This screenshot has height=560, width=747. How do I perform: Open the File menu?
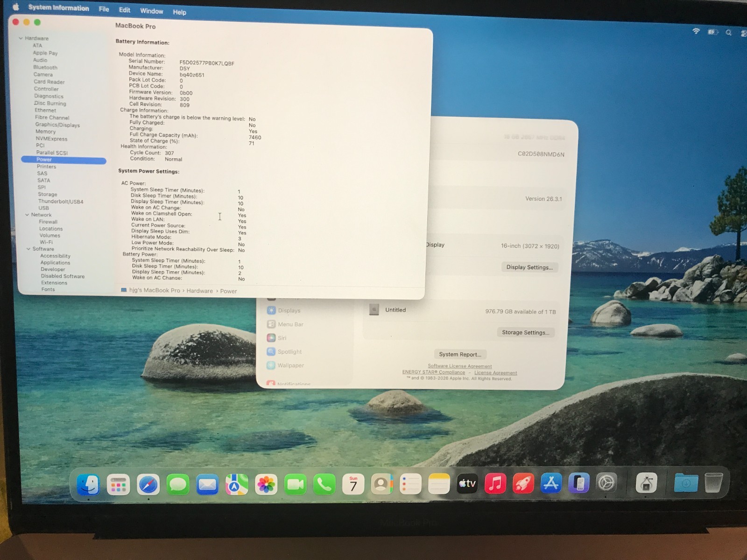[x=104, y=9]
